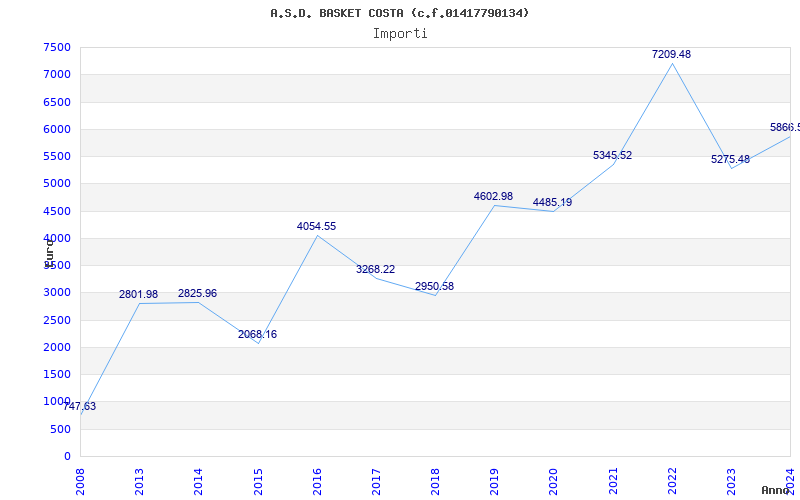
Task: Click data label 2825.96
Action: pos(197,293)
